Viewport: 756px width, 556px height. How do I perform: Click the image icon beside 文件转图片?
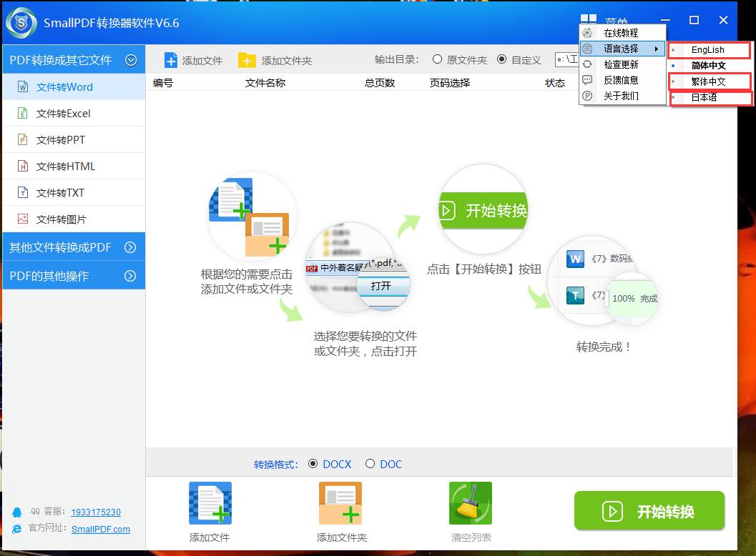[23, 219]
